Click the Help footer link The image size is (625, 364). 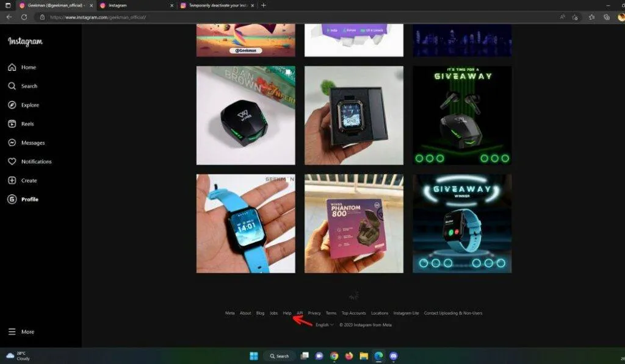click(287, 313)
